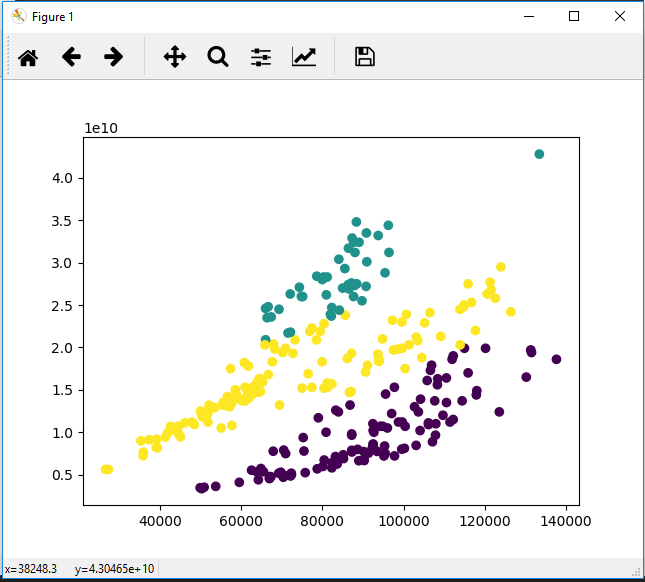The height and width of the screenshot is (582, 645).
Task: Reset the plot to original view with Home
Action: click(x=28, y=57)
